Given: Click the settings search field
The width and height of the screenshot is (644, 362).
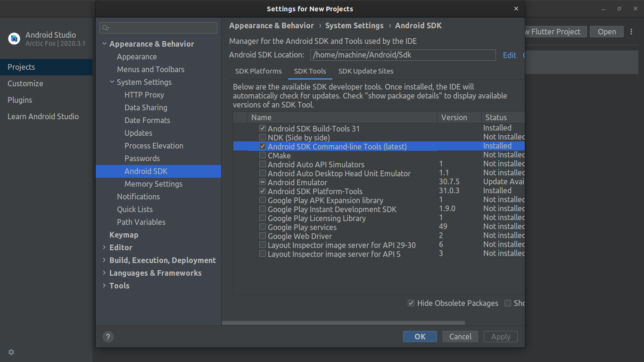Looking at the screenshot, I should 158,28.
